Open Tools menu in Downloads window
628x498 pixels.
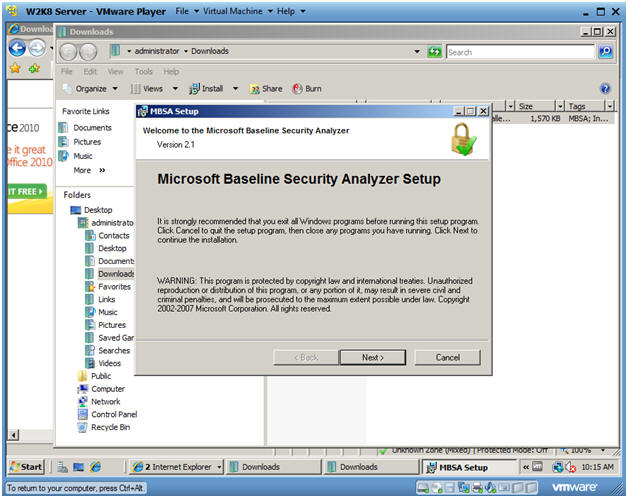coord(143,72)
